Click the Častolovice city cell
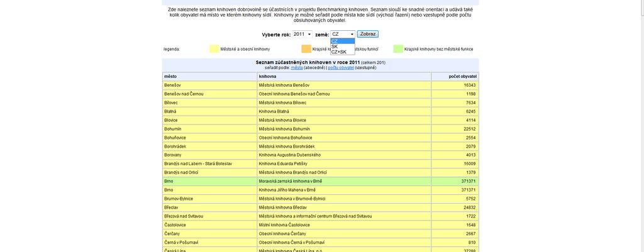Image resolution: width=644 pixels, height=252 pixels. coord(209,225)
